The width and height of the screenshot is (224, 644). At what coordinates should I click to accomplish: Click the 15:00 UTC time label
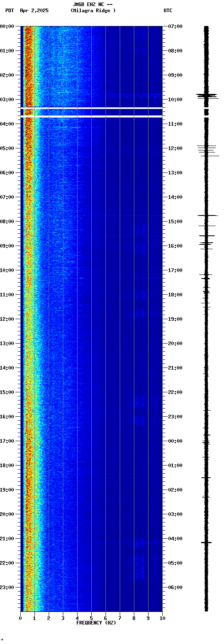[x=175, y=222]
